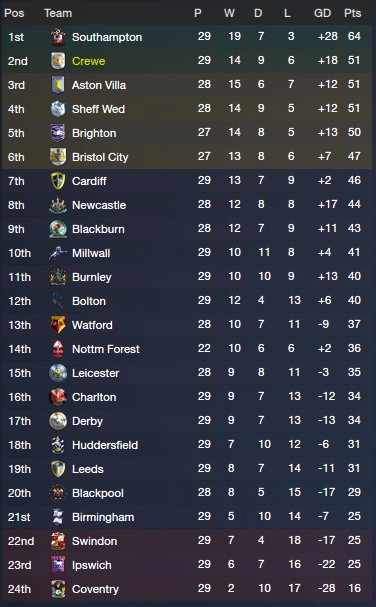The image size is (376, 607).
Task: Select the Blackburn team name
Action: pos(98,229)
